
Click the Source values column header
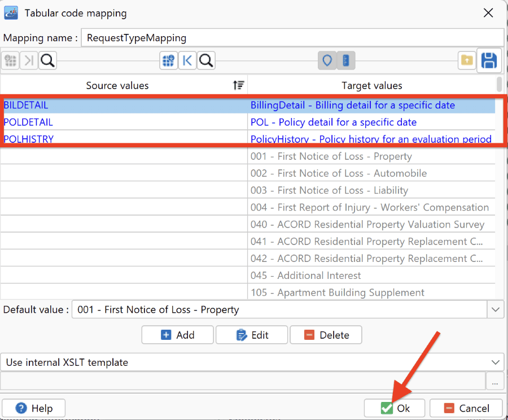click(x=124, y=85)
